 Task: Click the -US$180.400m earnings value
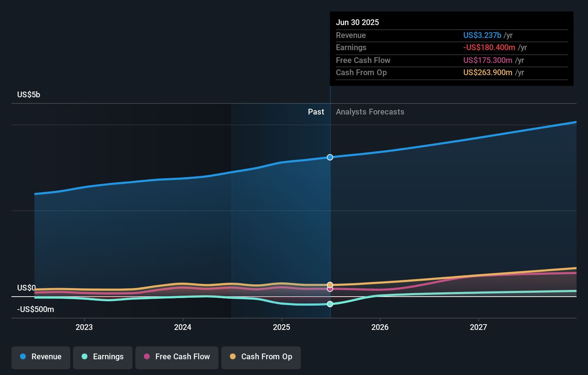(489, 48)
